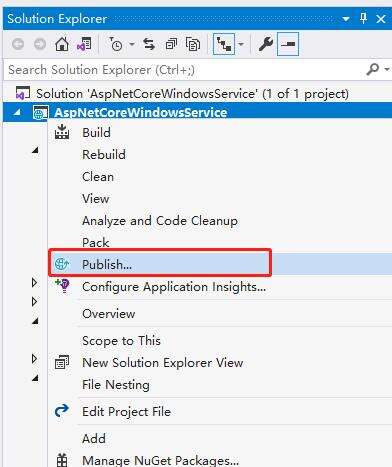Screen dimensions: 392x467
Task: Select the Solution 'AspNetCoreWindowsService' tree node
Action: click(192, 94)
